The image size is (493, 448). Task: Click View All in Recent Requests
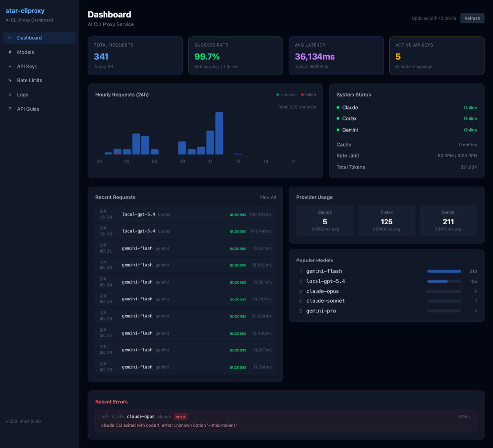[268, 197]
